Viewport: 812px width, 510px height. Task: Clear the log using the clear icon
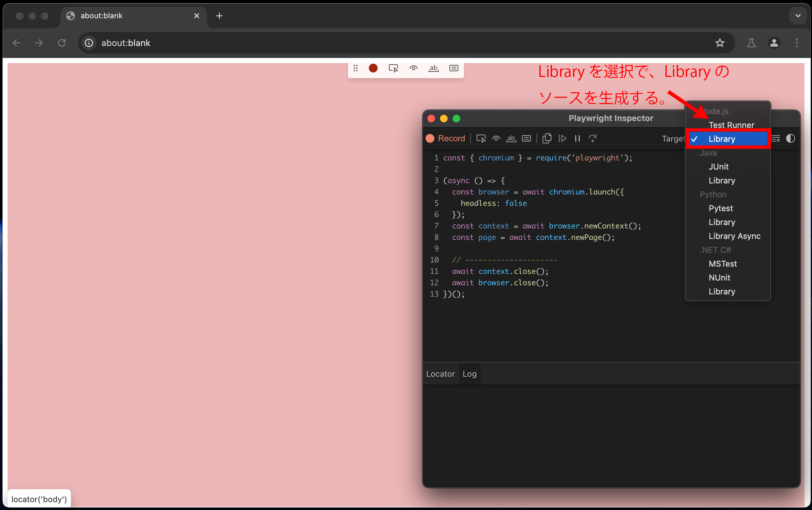[776, 138]
